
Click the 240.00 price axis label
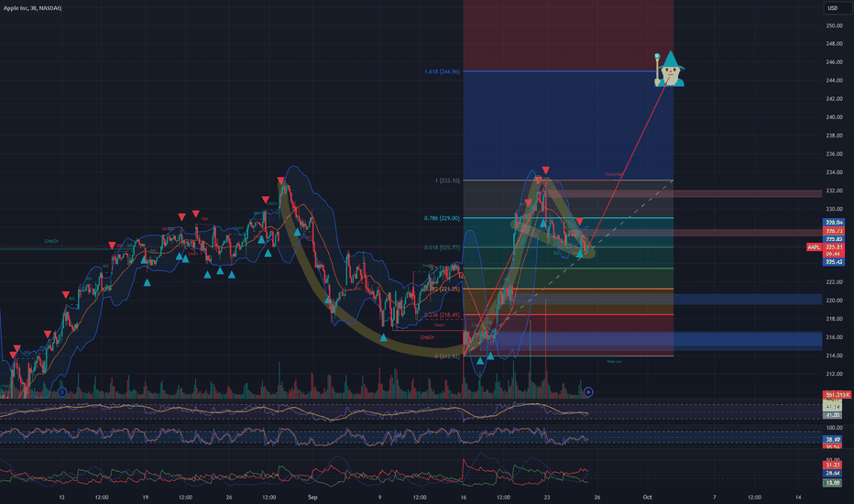point(834,117)
